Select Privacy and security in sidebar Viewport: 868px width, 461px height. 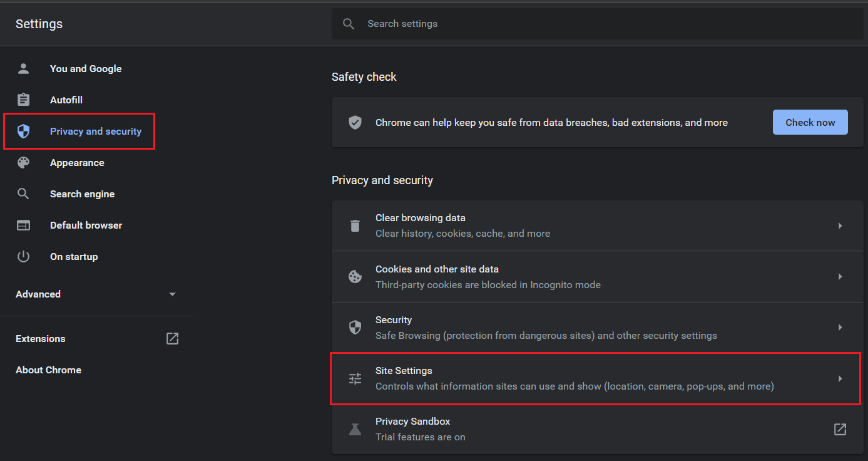pyautogui.click(x=95, y=132)
